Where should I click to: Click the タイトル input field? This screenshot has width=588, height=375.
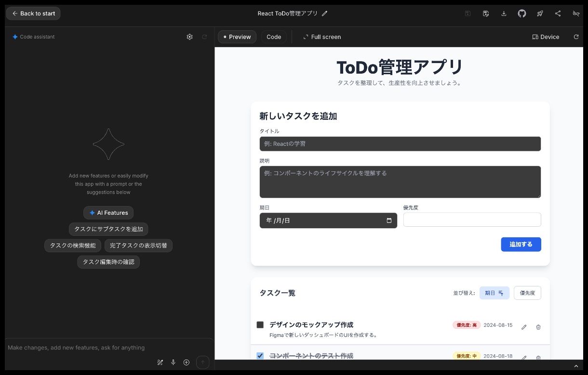[400, 143]
